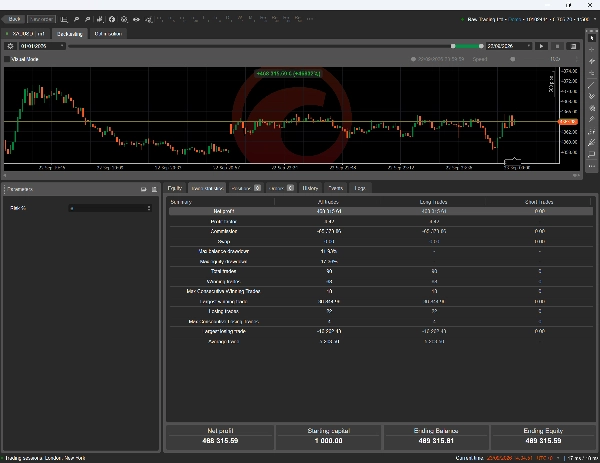Click chart scroll left arrow
600x463 pixels.
tap(5, 175)
